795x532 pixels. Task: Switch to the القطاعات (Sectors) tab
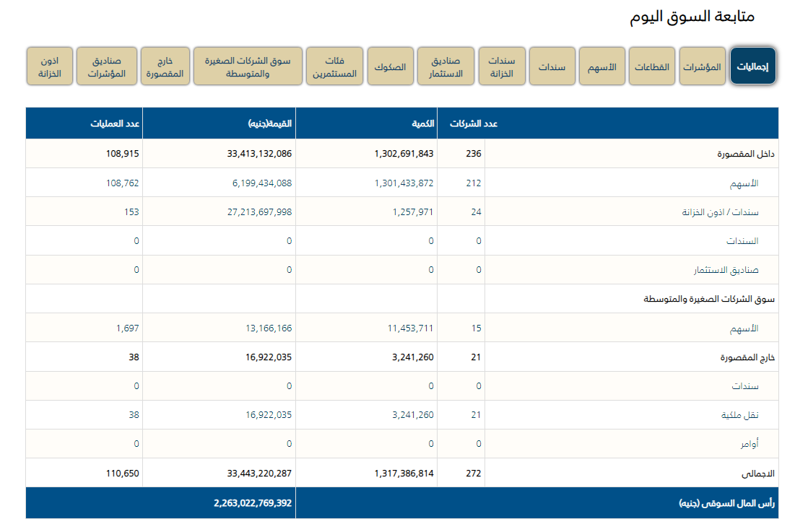click(652, 66)
